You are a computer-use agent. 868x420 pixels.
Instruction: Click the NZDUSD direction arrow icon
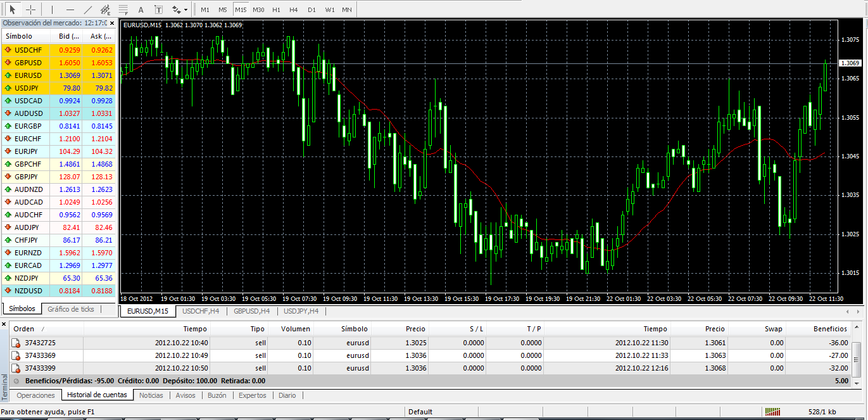click(8, 291)
